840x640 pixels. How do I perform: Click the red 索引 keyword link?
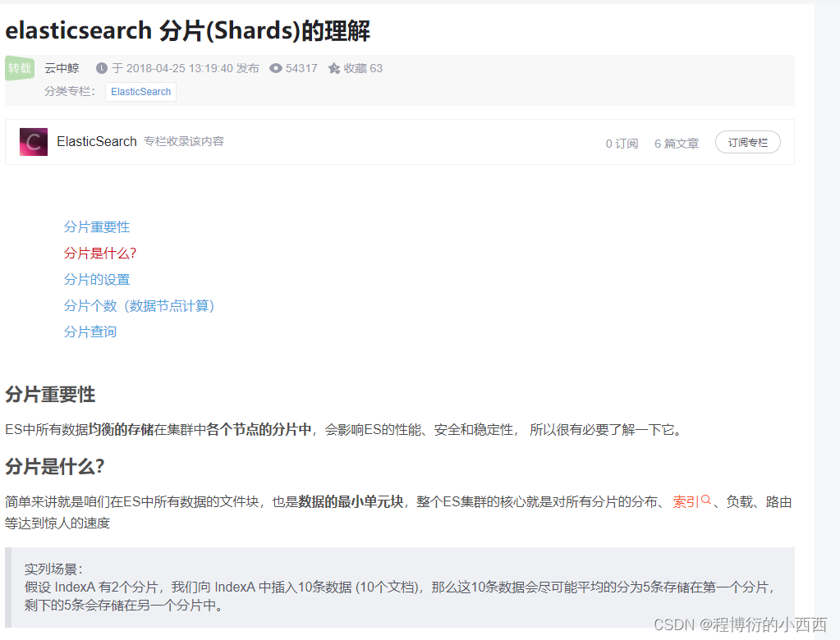coord(686,502)
